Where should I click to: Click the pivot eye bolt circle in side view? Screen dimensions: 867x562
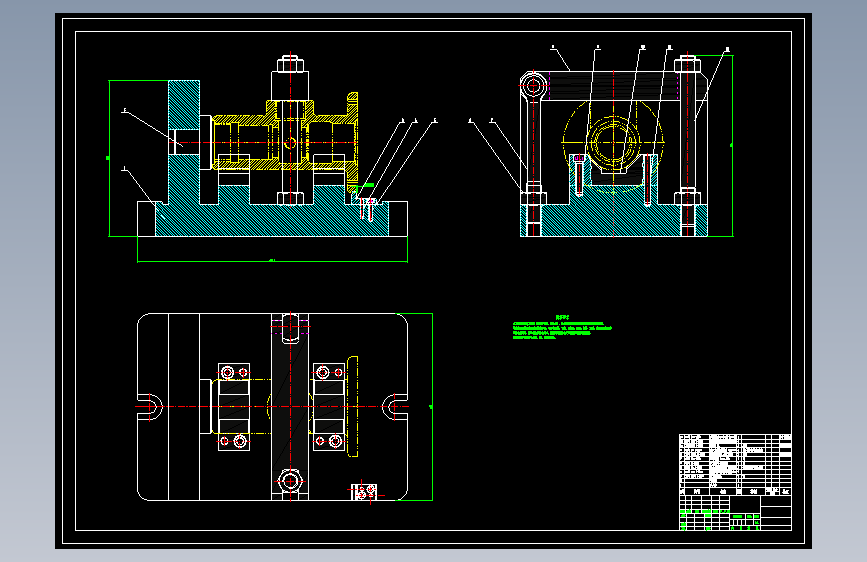pyautogui.click(x=533, y=86)
